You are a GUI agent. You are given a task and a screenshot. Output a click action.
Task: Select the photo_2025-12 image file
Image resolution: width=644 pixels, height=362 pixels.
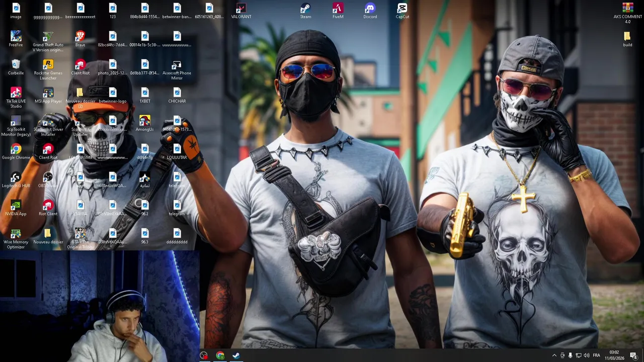(112, 67)
